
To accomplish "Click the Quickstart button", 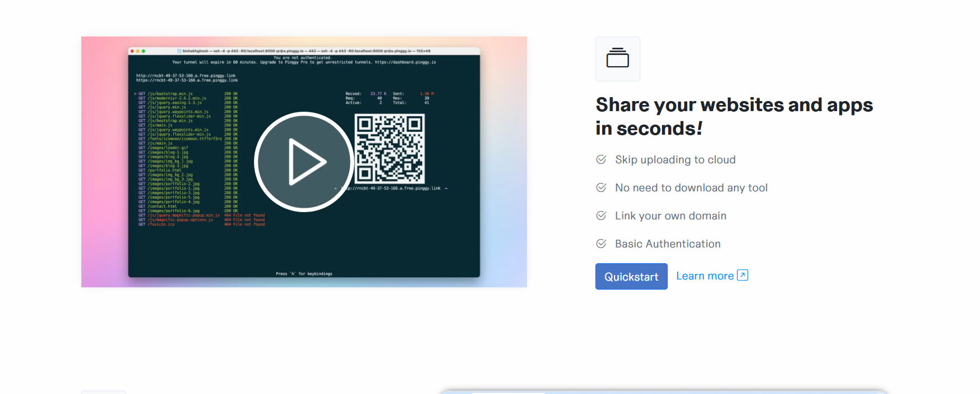I will click(x=631, y=276).
